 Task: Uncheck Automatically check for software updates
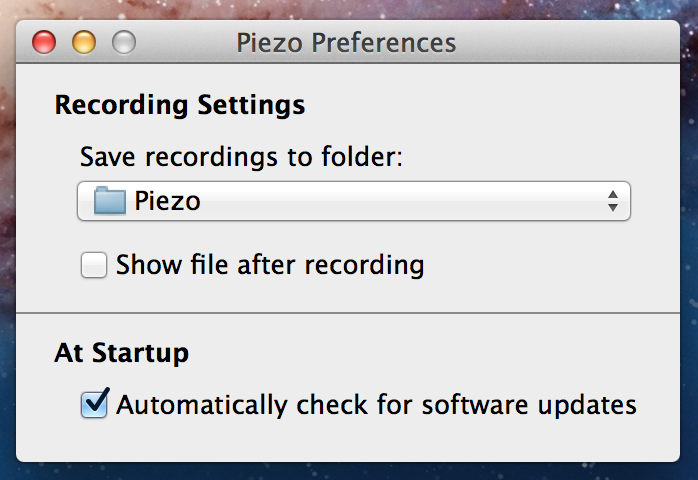point(94,403)
